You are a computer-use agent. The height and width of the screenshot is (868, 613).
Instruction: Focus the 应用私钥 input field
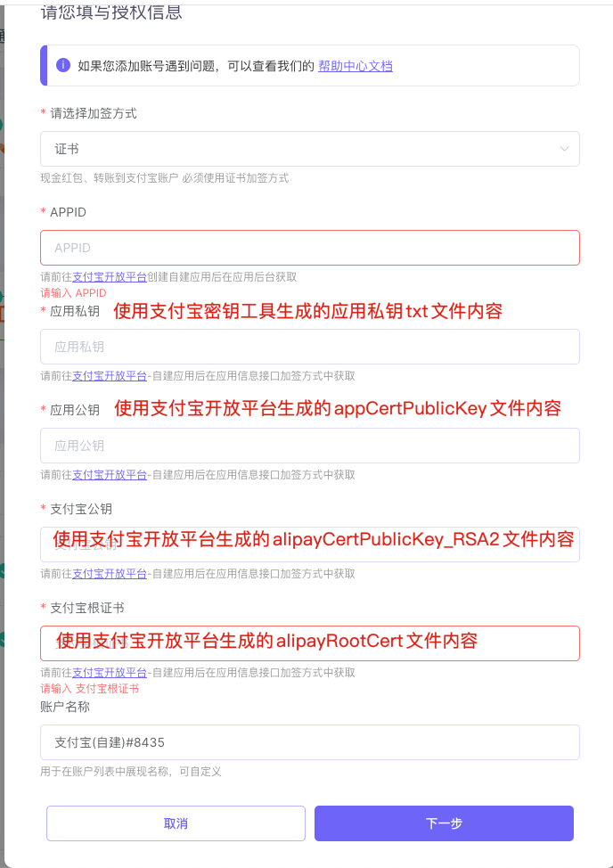(x=310, y=347)
